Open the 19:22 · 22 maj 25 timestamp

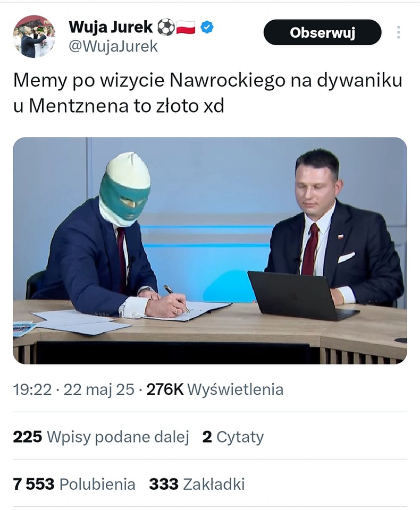73,389
